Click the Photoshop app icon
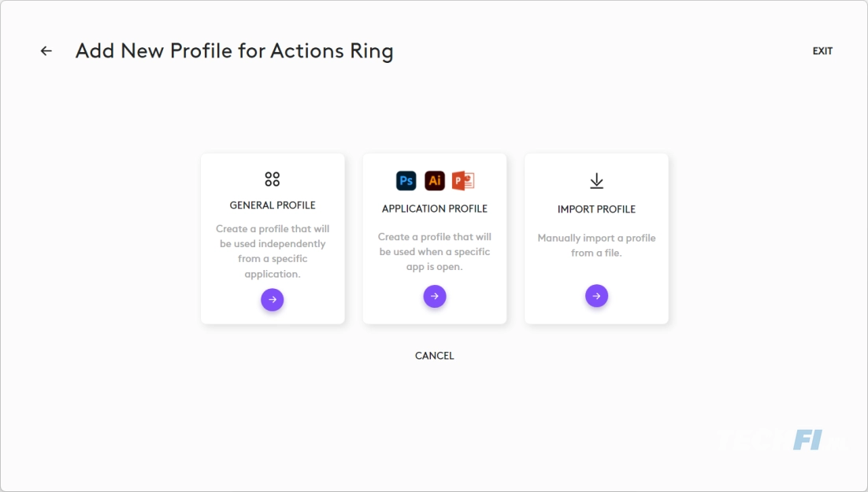 (406, 180)
